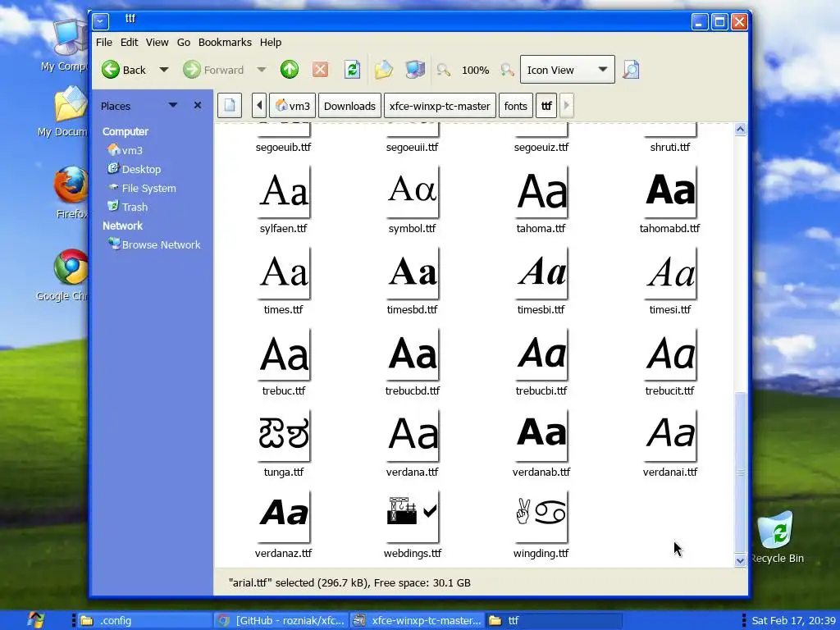Zoom in with the magnifier icon
The height and width of the screenshot is (630, 840).
[x=507, y=70]
